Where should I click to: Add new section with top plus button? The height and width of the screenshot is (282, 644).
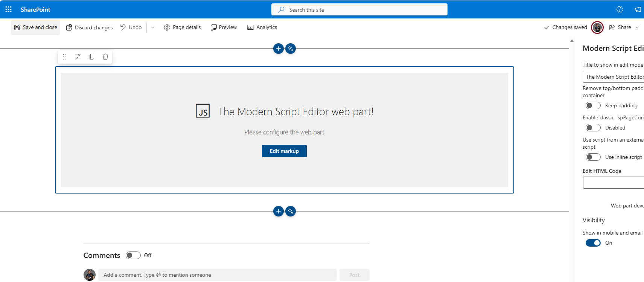pos(278,49)
